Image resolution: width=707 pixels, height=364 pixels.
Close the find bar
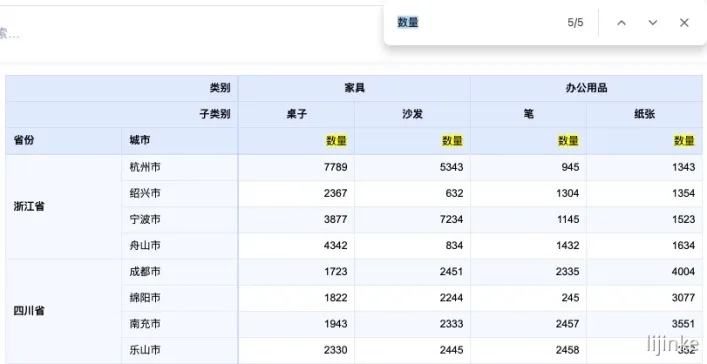[x=684, y=23]
